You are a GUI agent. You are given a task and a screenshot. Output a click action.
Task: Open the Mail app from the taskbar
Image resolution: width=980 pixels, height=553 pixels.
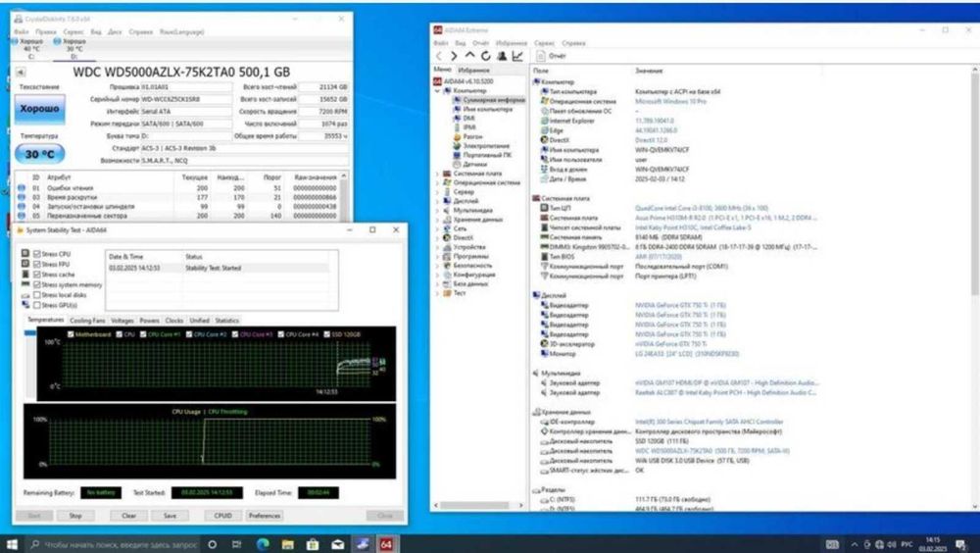337,544
